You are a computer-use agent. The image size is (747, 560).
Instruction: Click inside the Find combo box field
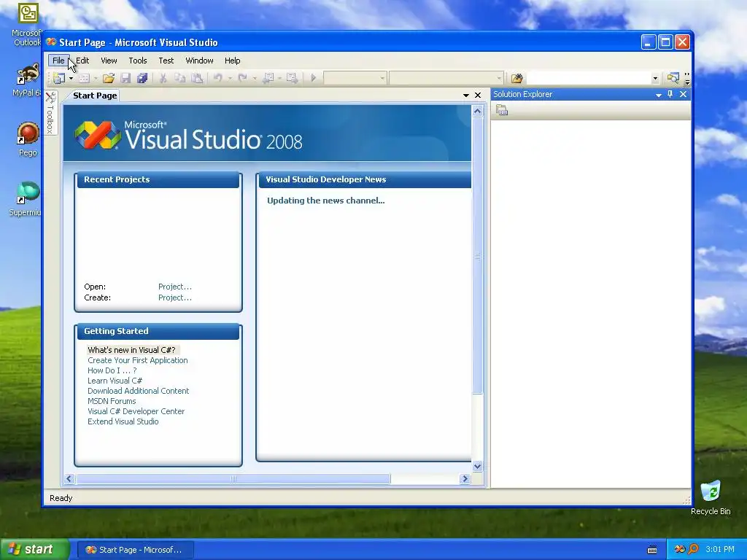(589, 78)
